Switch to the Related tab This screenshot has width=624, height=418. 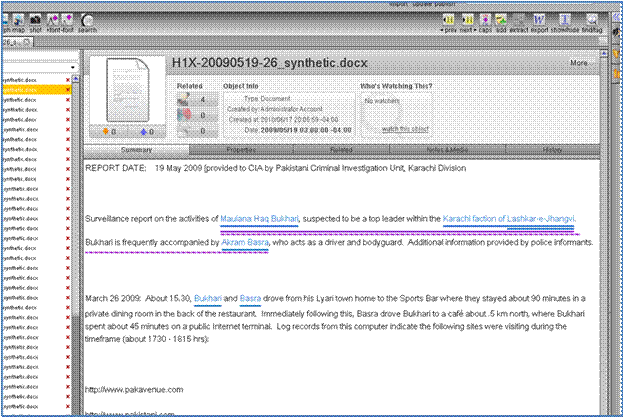pyautogui.click(x=341, y=150)
